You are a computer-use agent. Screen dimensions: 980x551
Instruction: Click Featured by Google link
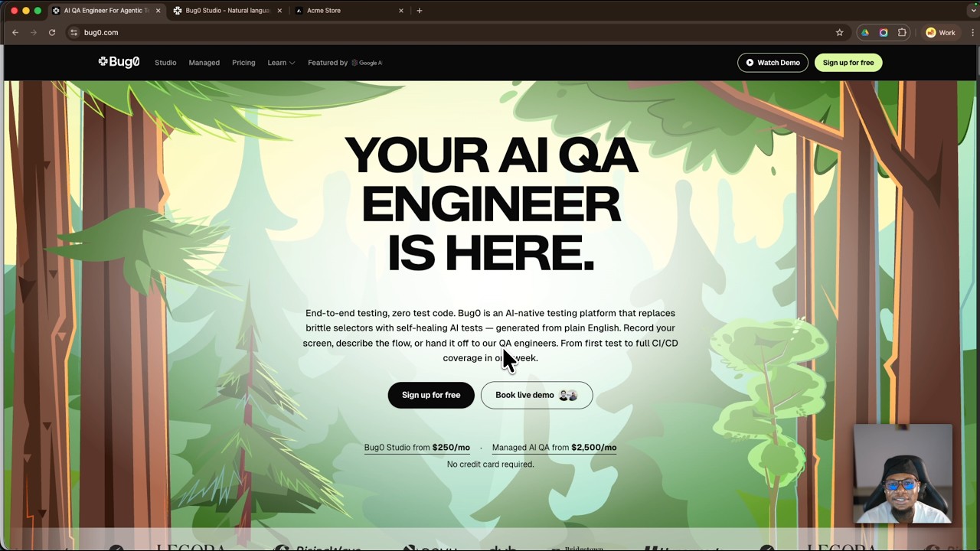(x=345, y=63)
